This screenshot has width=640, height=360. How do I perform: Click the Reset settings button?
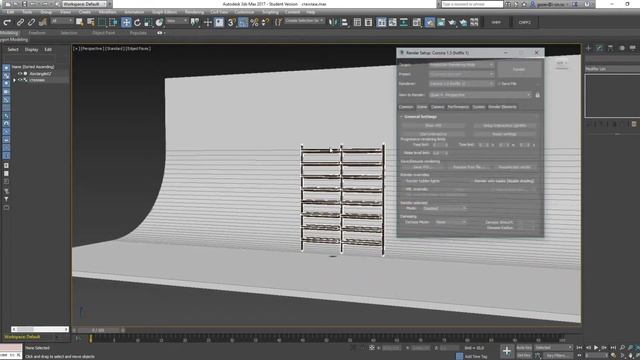tap(504, 134)
